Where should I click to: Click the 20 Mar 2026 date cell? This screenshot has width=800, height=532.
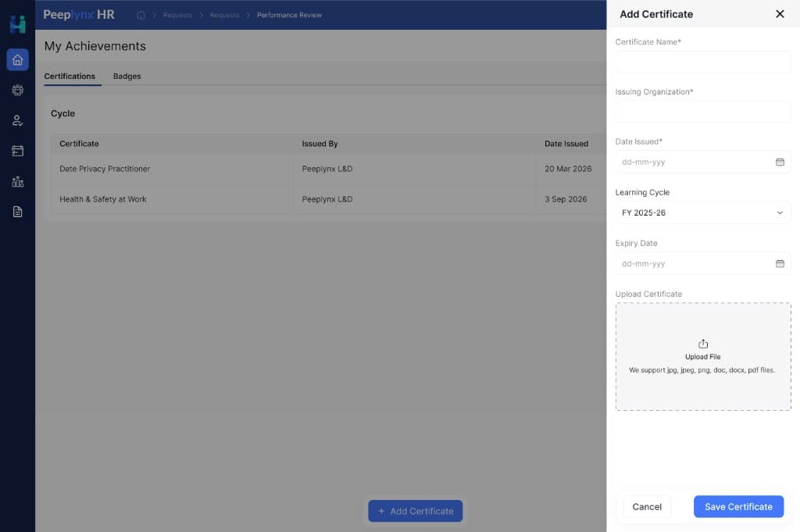point(568,169)
